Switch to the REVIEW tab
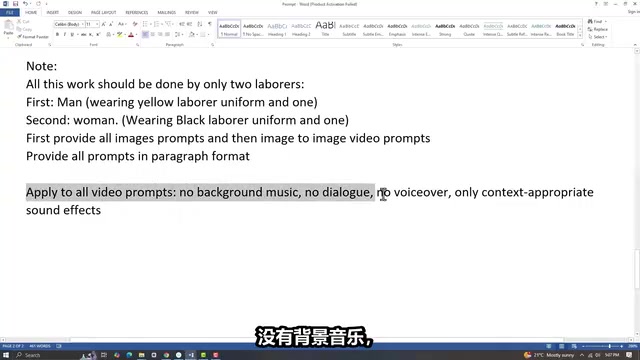 coord(191,13)
